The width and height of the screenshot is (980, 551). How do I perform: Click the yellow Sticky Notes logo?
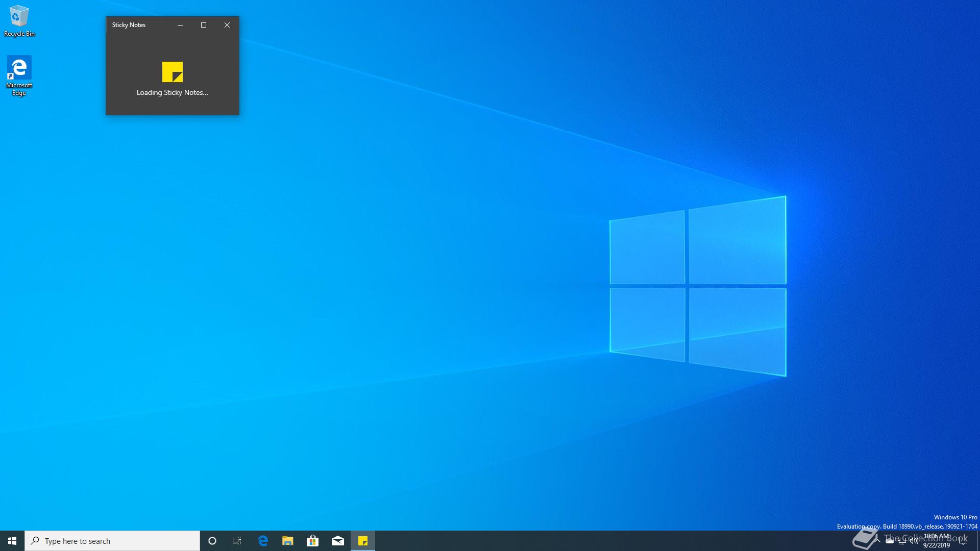[x=172, y=72]
